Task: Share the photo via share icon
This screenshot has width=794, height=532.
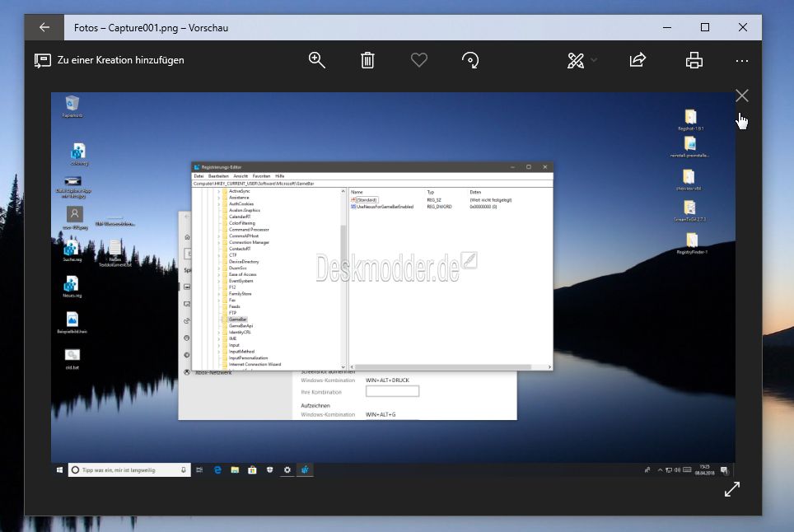Action: 638,60
